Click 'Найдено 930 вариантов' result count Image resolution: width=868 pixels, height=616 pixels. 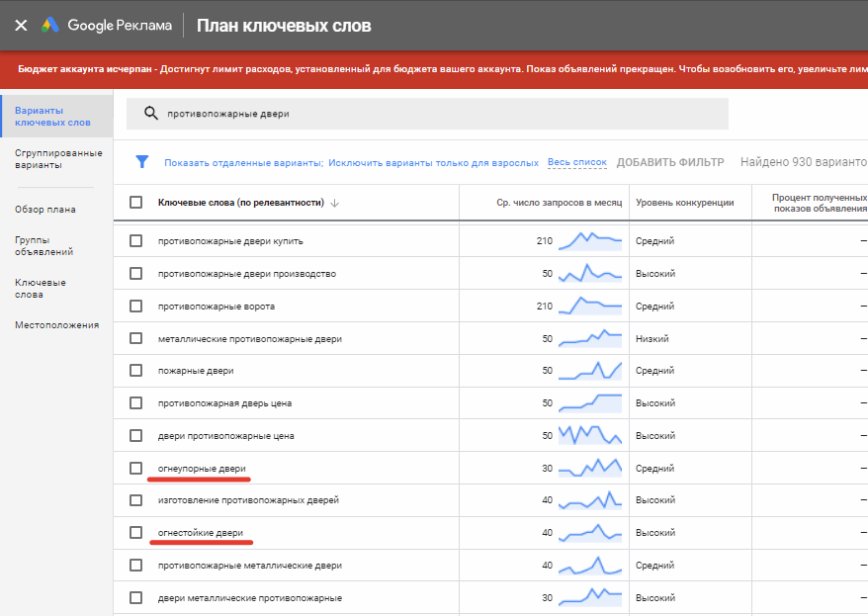click(804, 162)
